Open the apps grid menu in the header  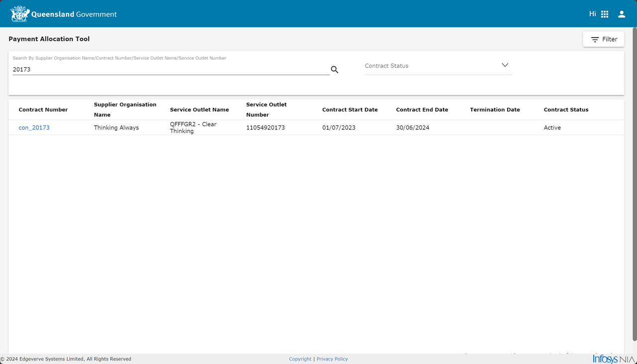(605, 13)
